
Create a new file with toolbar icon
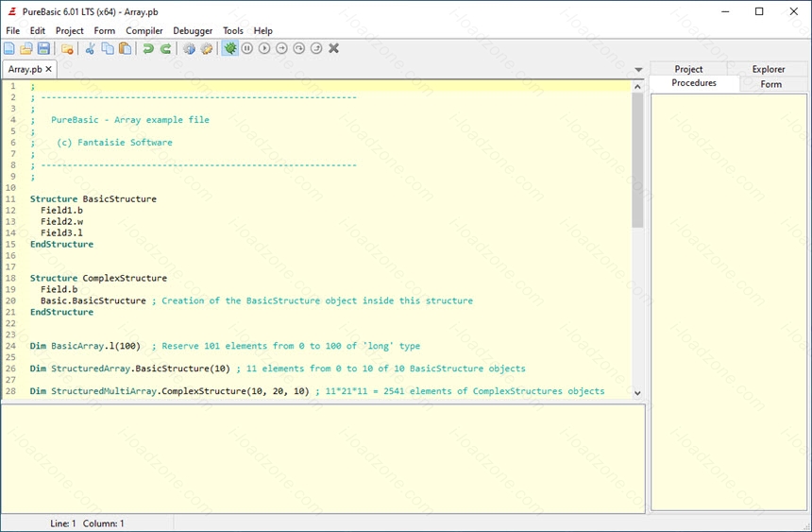(x=9, y=49)
